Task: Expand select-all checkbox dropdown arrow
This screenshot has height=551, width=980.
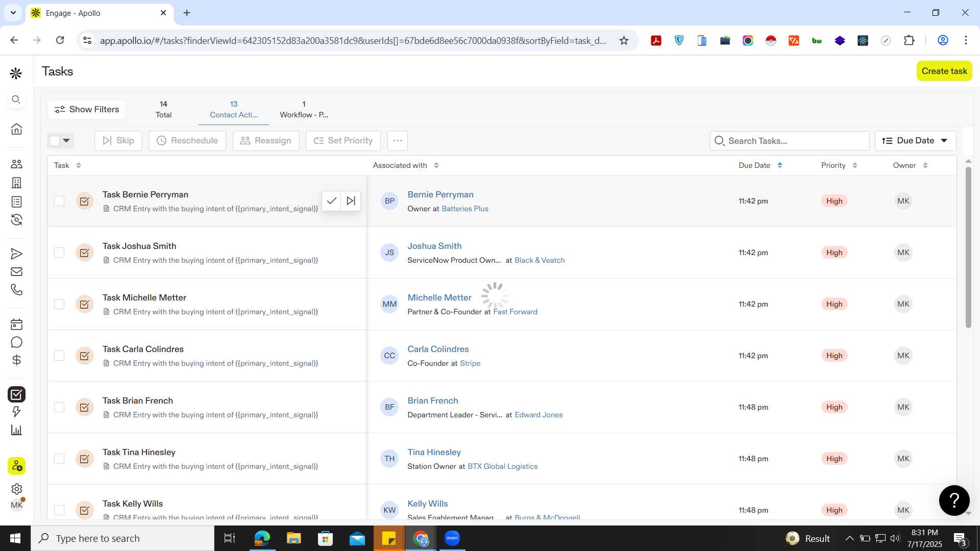Action: (x=66, y=140)
